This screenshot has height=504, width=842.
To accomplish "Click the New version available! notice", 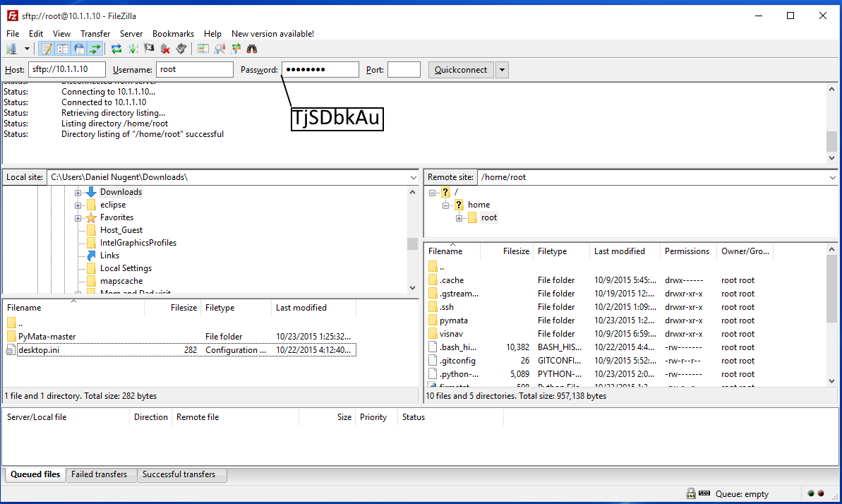I will tap(272, 34).
